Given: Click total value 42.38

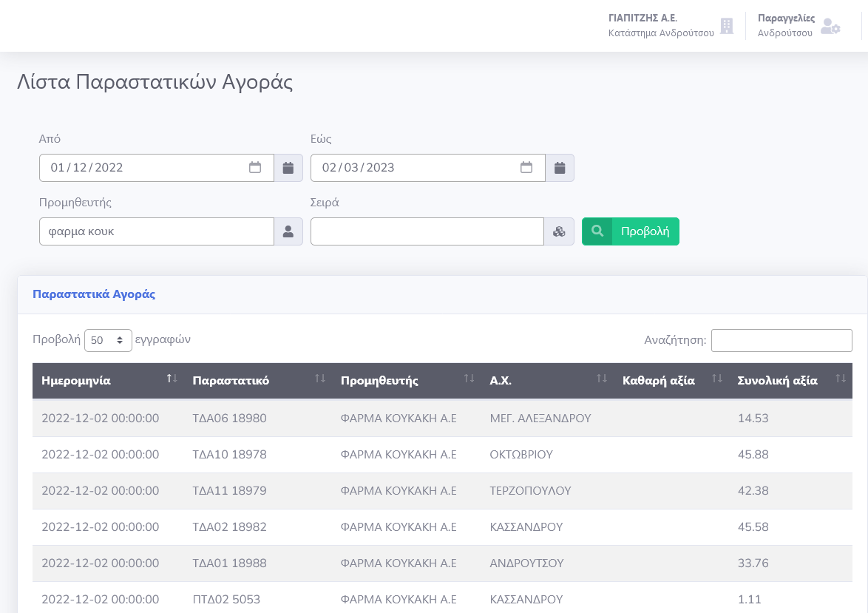Looking at the screenshot, I should [x=753, y=490].
